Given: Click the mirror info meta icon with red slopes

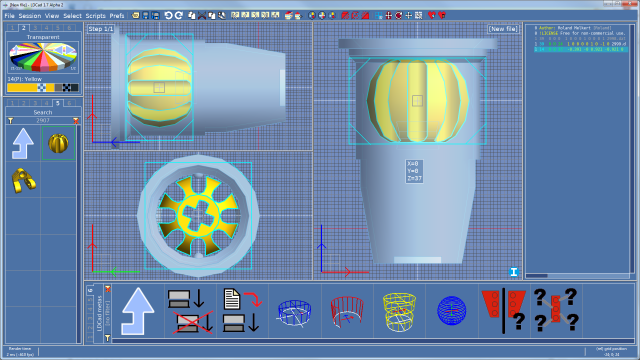Looking at the screenshot, I should point(504,311).
